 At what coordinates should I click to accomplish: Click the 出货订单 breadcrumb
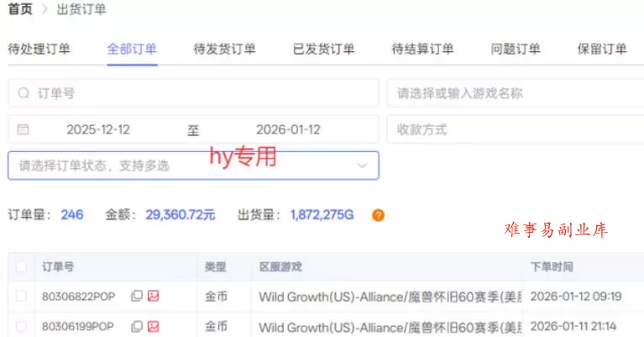[81, 9]
